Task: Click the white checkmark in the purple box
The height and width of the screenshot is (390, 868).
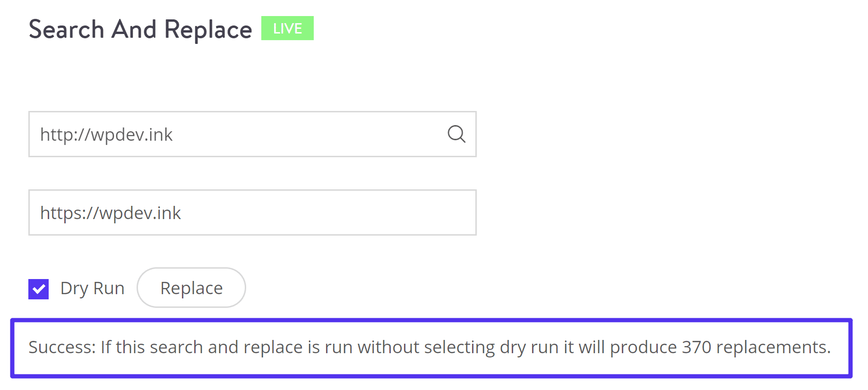Action: (39, 289)
